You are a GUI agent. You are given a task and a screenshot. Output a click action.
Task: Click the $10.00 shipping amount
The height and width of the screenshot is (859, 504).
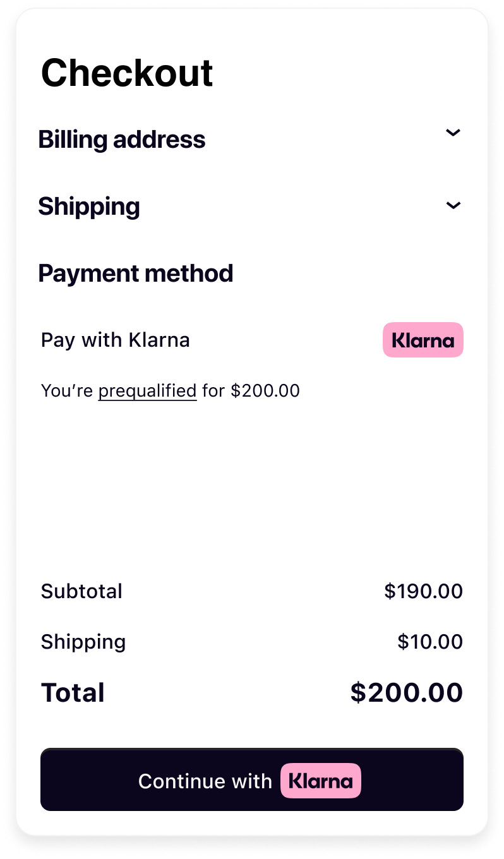430,642
